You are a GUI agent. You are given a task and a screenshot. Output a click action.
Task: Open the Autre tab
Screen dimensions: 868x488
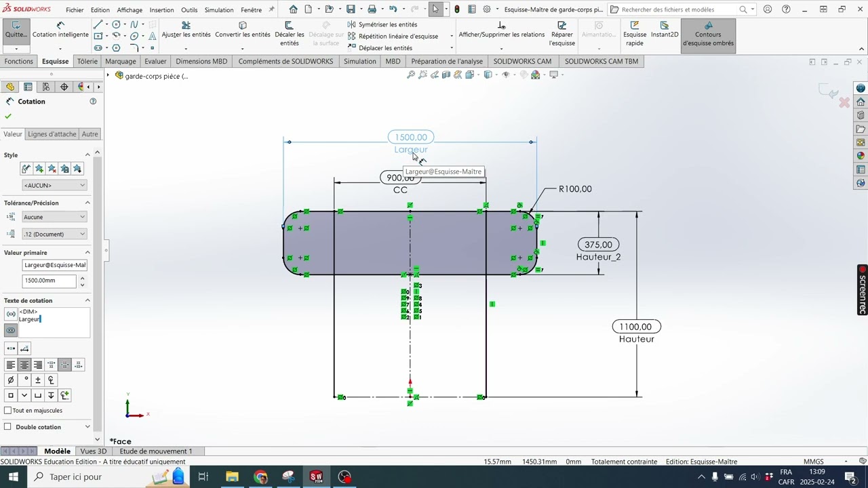90,134
